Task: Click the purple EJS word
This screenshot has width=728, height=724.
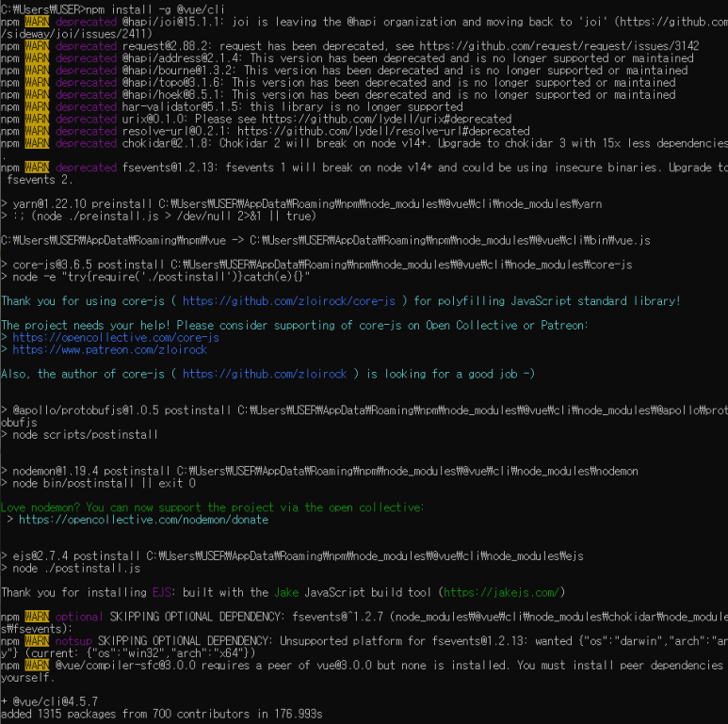Action: 162,592
